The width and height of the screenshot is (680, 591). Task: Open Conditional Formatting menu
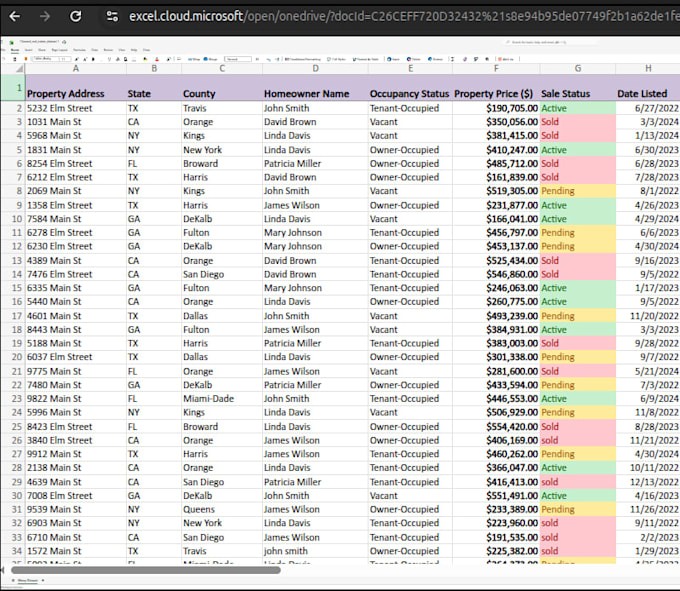[x=303, y=59]
